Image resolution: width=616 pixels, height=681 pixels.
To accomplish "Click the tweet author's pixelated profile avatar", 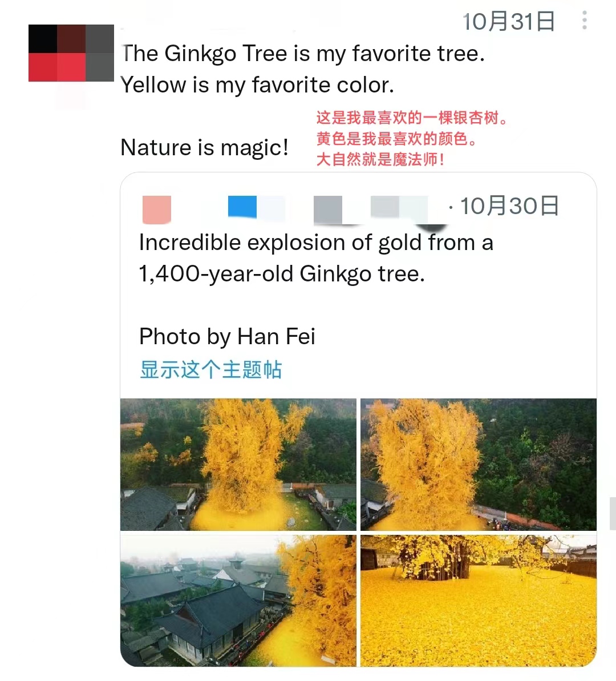I will tap(71, 53).
